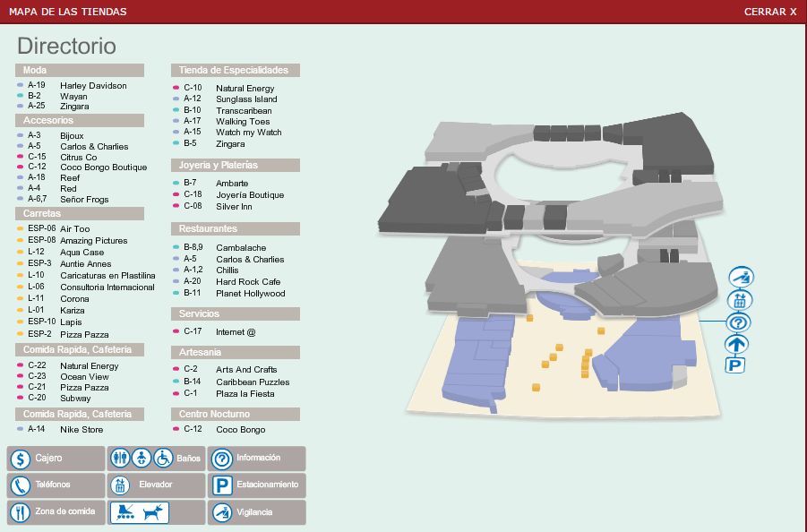Click the security guard icon beside the map
The height and width of the screenshot is (532, 807).
[x=741, y=278]
